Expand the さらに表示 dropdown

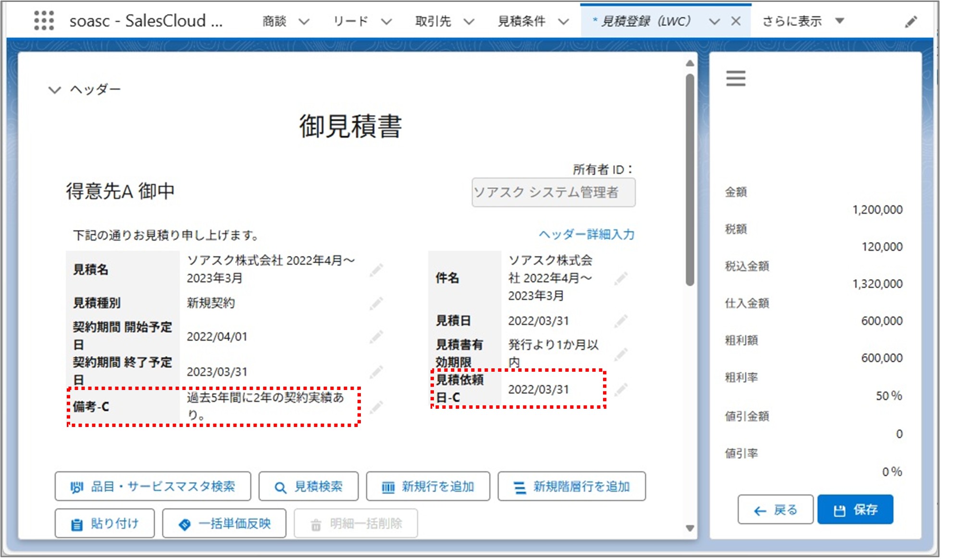coord(840,21)
